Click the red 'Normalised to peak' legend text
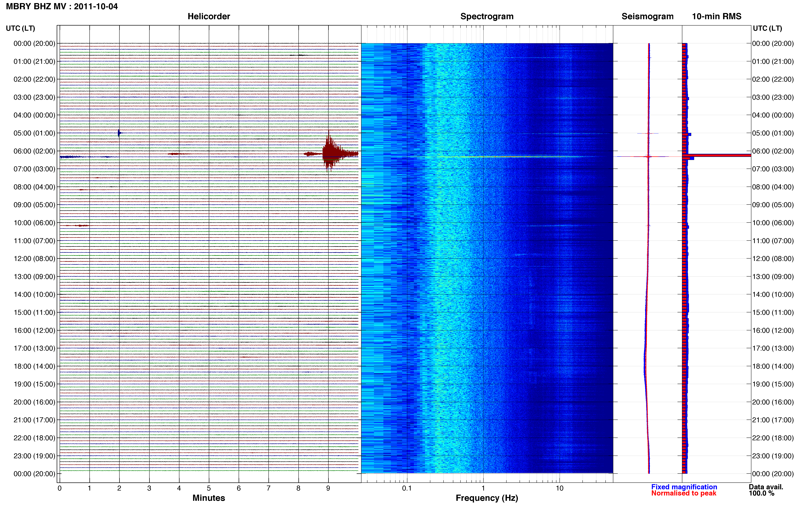This screenshot has height=508, width=812. (x=684, y=494)
